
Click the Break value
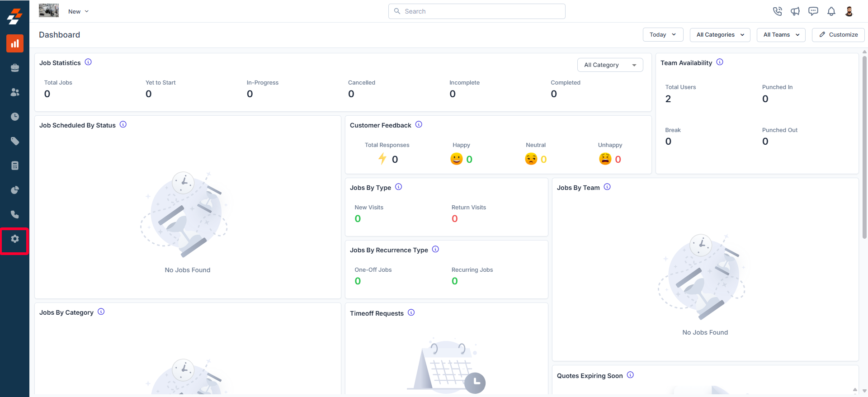click(668, 142)
